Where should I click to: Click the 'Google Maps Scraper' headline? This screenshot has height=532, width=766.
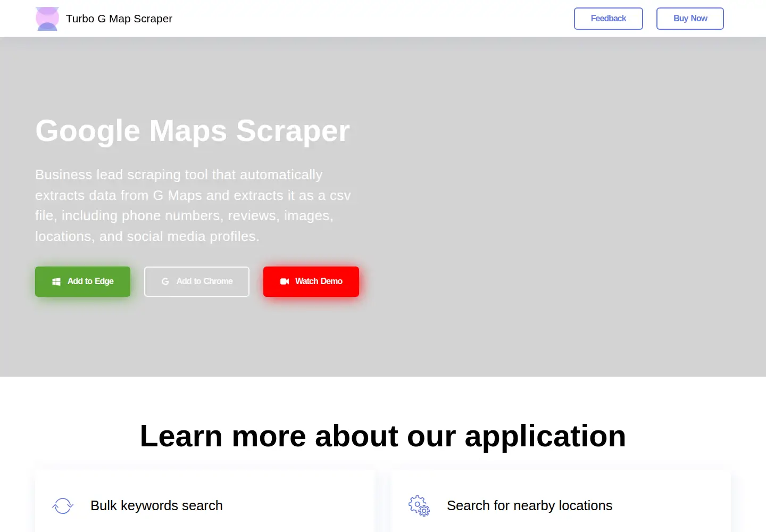tap(193, 131)
